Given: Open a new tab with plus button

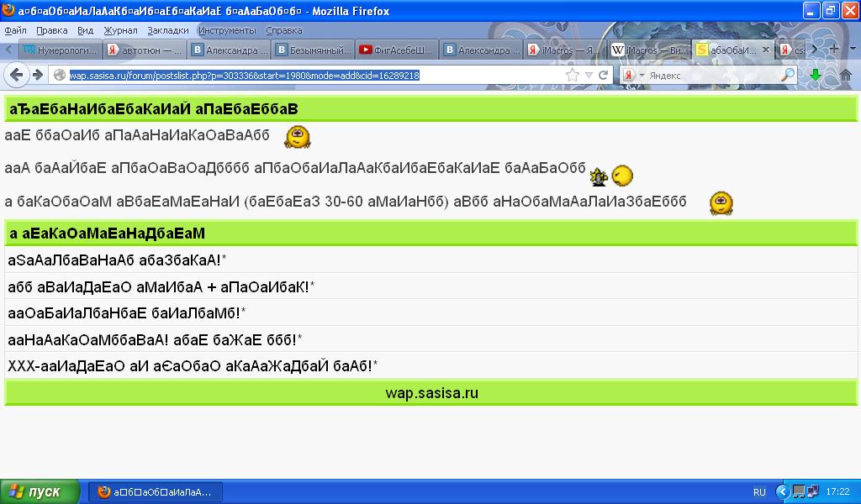Looking at the screenshot, I should pos(833,50).
